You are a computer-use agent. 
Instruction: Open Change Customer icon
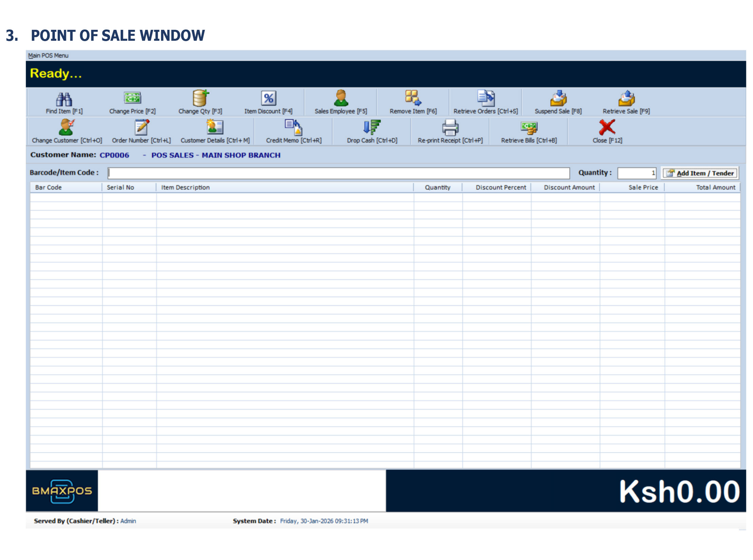pos(66,128)
